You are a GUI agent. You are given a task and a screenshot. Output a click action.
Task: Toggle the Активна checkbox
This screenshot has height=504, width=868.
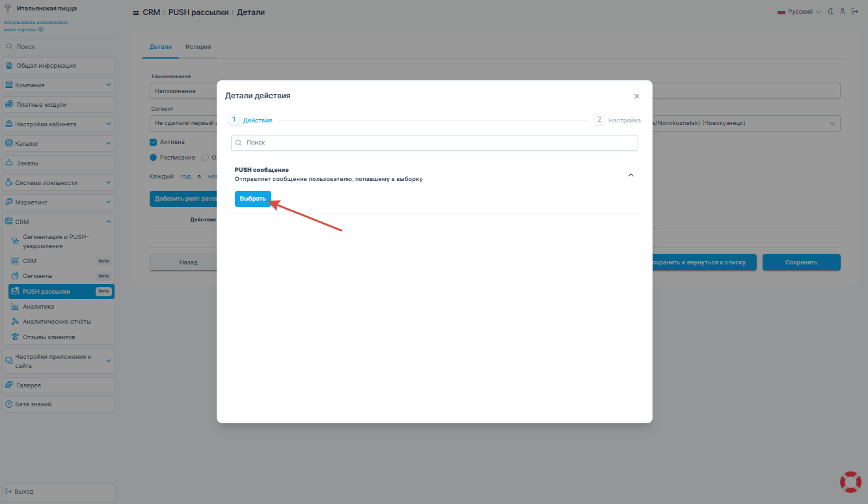[153, 142]
